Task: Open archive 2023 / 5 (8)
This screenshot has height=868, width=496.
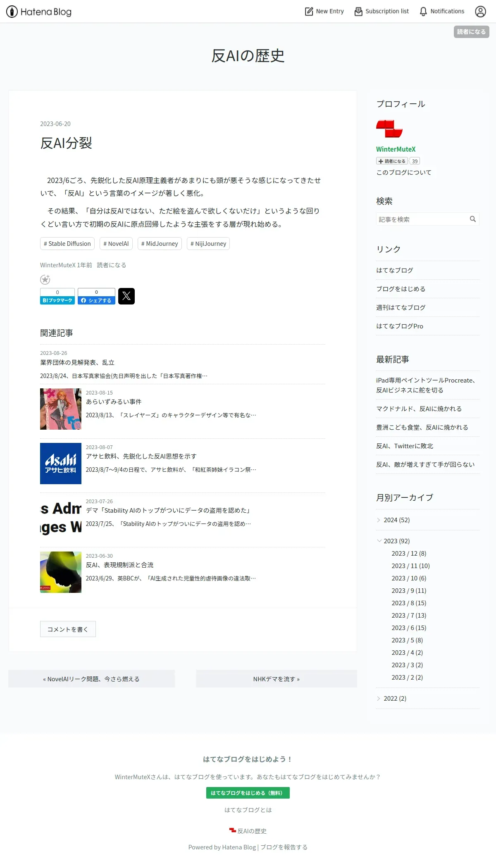Action: click(x=407, y=640)
